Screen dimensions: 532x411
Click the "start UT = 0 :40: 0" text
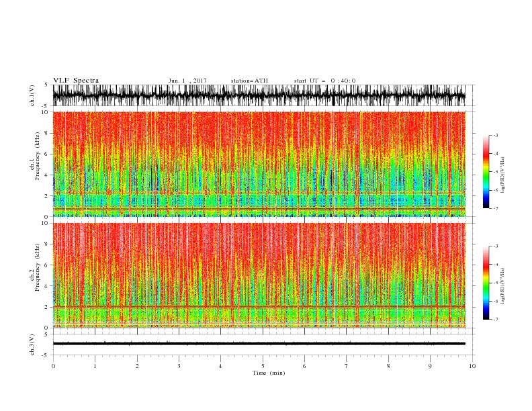pyautogui.click(x=324, y=81)
